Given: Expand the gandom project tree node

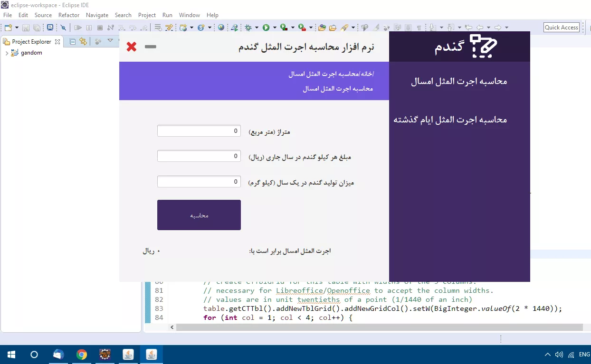Looking at the screenshot, I should pyautogui.click(x=6, y=53).
